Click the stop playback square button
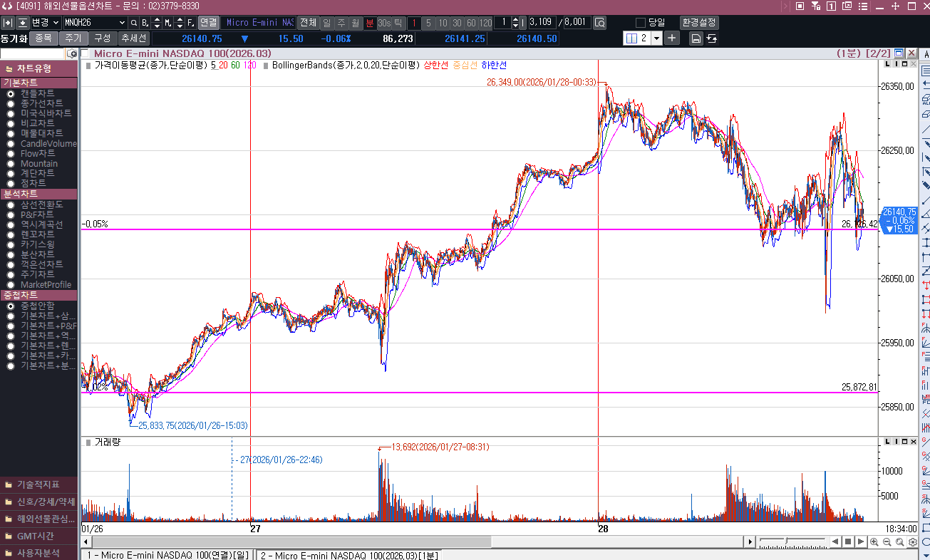The width and height of the screenshot is (930, 560). click(x=848, y=542)
